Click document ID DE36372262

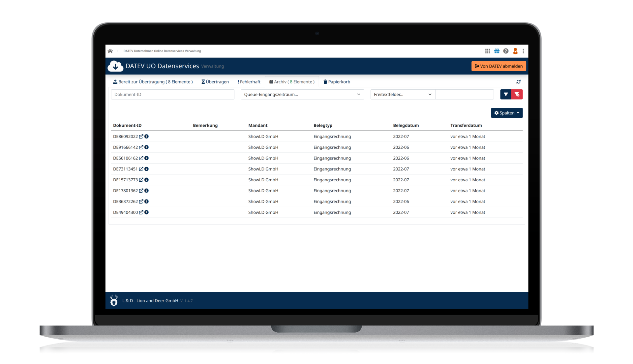click(x=125, y=201)
